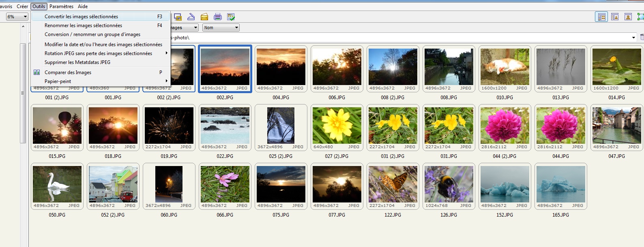This screenshot has width=644, height=247.
Task: Open the send by email envelope icon
Action: tap(204, 17)
